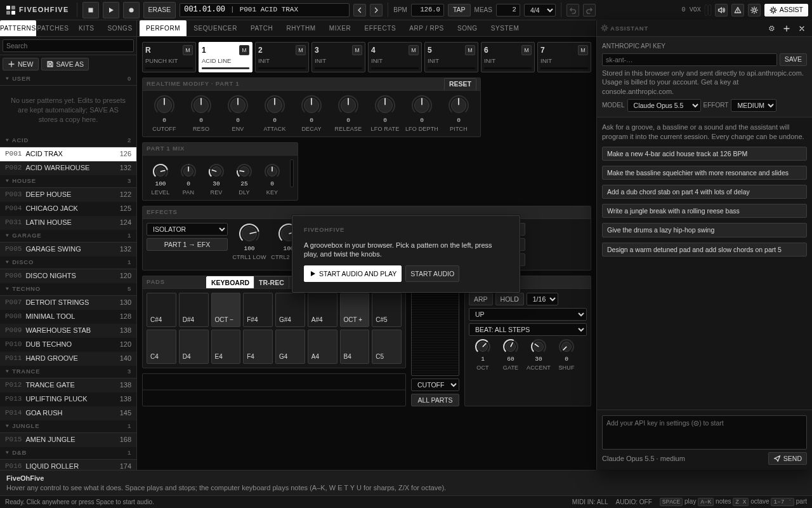The width and height of the screenshot is (812, 508).
Task: Click START AUDIO AND PLAY button
Action: pyautogui.click(x=353, y=274)
